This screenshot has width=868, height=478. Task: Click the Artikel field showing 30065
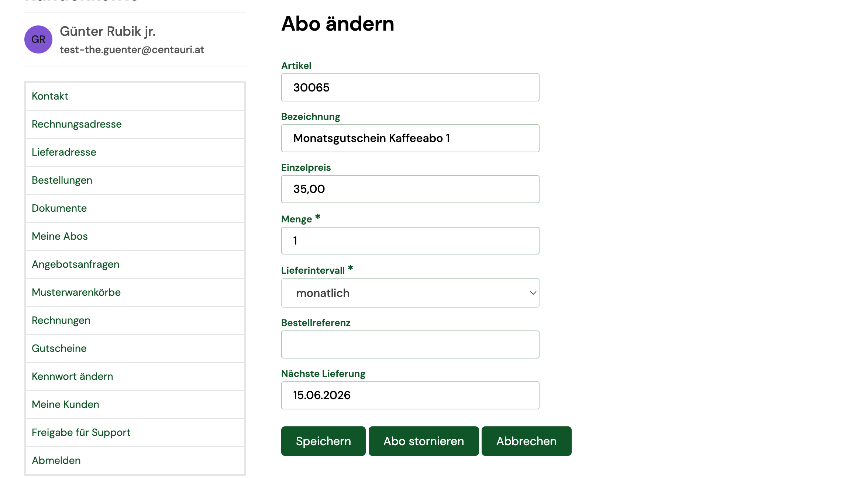pos(410,87)
